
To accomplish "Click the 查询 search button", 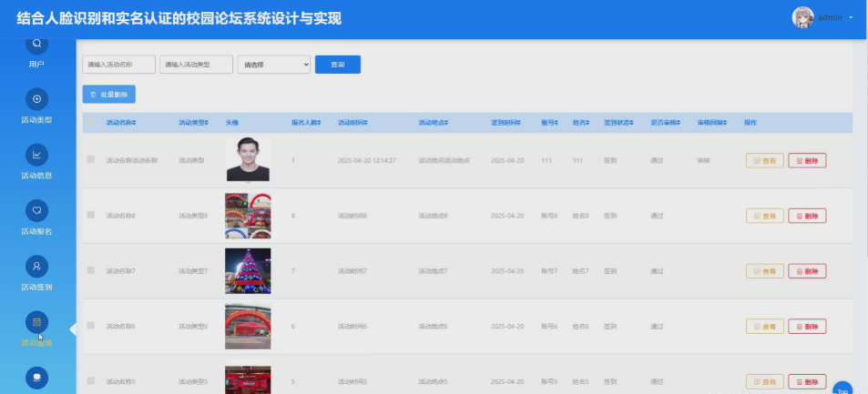I will coord(338,65).
